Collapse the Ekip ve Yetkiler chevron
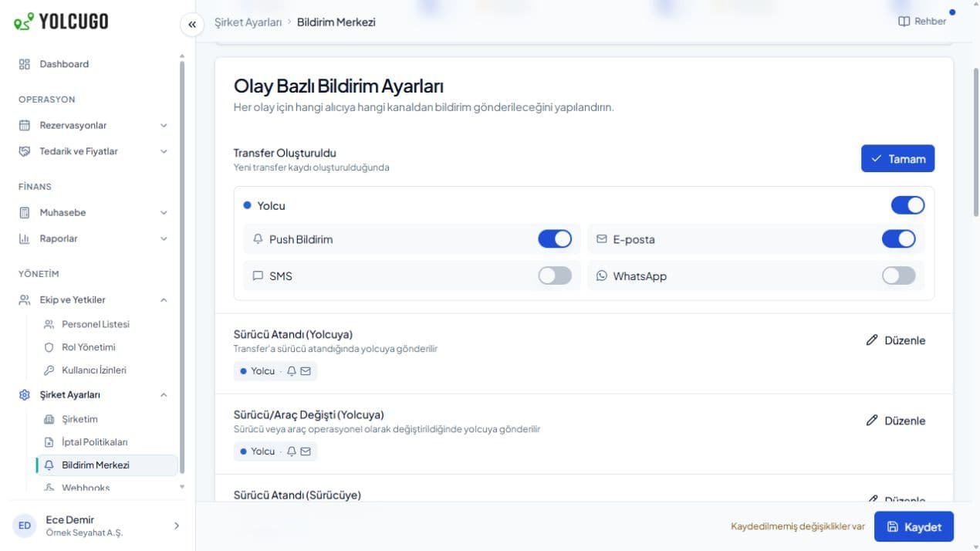This screenshot has width=980, height=551. (164, 299)
